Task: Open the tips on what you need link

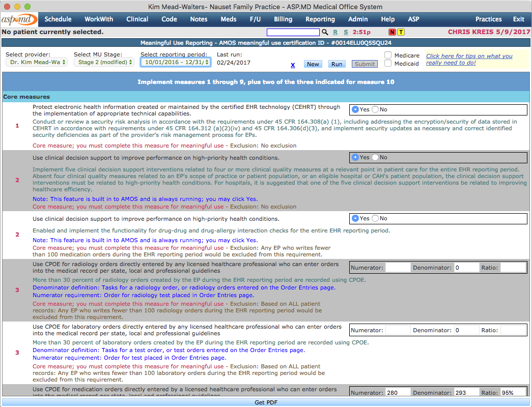Action: tap(469, 60)
